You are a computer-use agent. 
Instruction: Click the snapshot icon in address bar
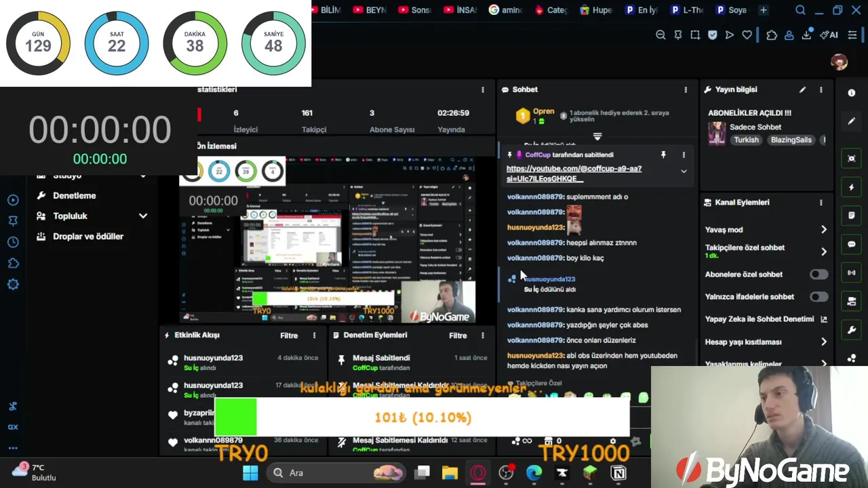click(695, 35)
